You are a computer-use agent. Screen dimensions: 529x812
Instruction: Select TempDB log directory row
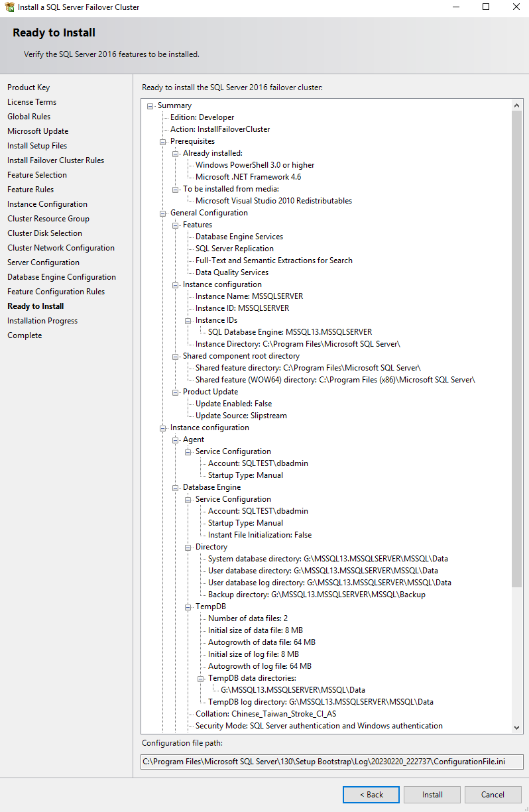(x=321, y=702)
